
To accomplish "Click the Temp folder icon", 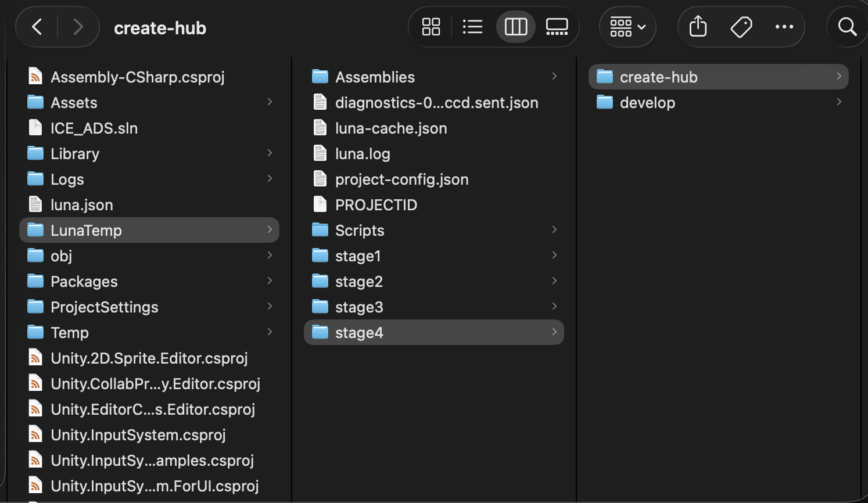I will tap(35, 332).
